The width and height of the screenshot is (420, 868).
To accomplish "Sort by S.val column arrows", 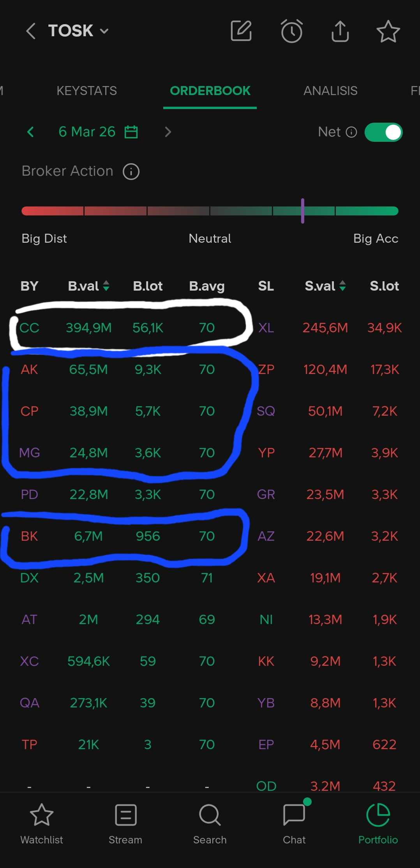I will tap(342, 286).
